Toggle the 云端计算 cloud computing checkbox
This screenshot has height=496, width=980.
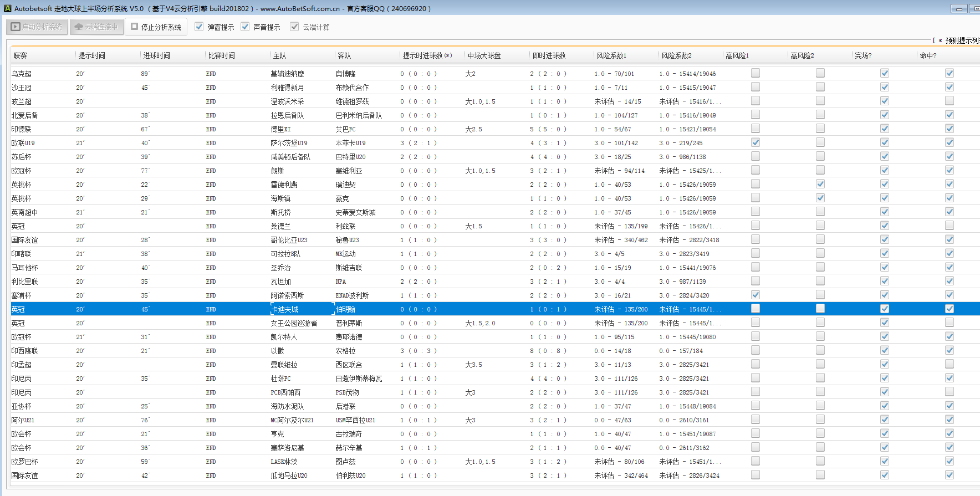[294, 27]
